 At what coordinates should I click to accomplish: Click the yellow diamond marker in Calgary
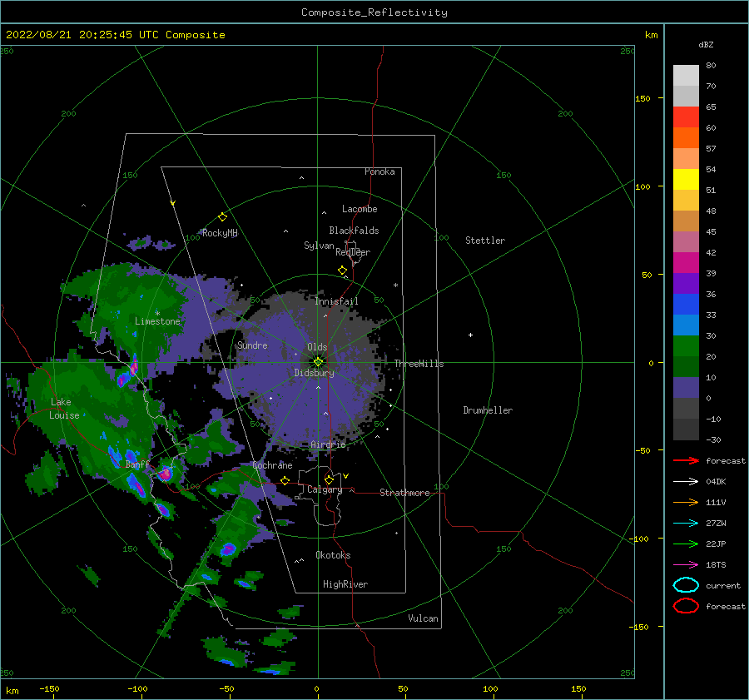(x=329, y=479)
